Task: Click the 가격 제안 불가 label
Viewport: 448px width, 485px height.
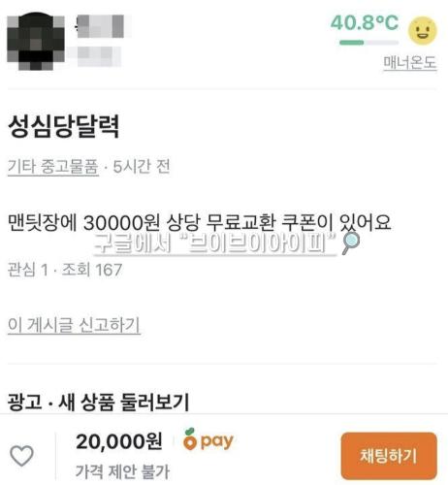Action: coord(122,471)
